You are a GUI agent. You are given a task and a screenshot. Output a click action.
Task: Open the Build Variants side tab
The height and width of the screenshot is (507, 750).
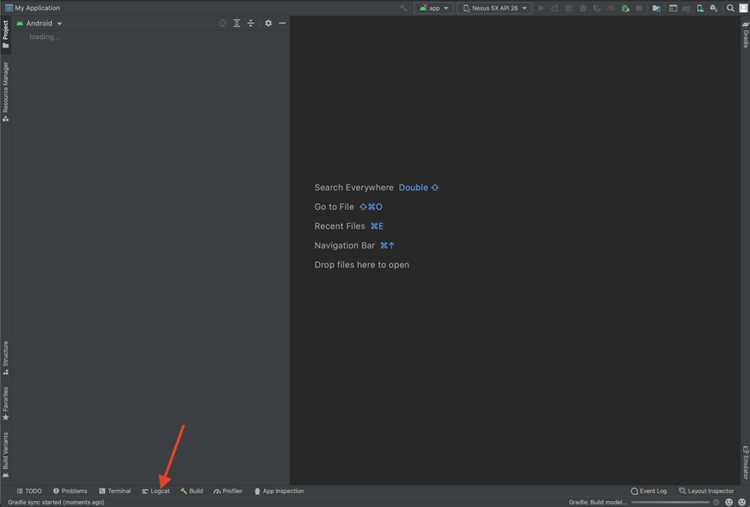click(6, 455)
